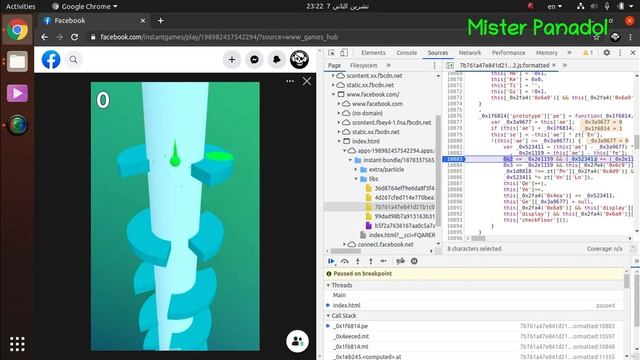Image resolution: width=640 pixels, height=360 pixels.
Task: Click the warnings count badge
Action: tap(588, 53)
